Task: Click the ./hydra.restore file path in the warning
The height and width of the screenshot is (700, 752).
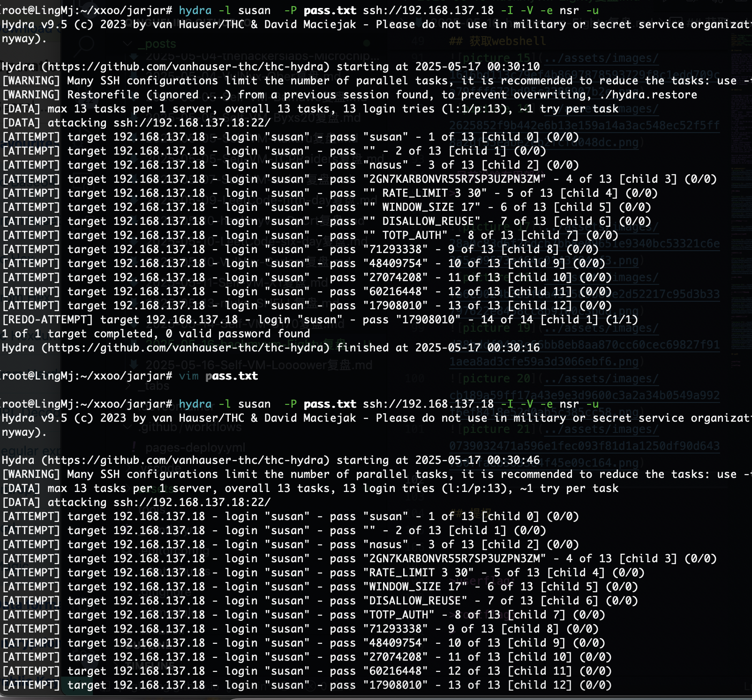Action: (648, 95)
